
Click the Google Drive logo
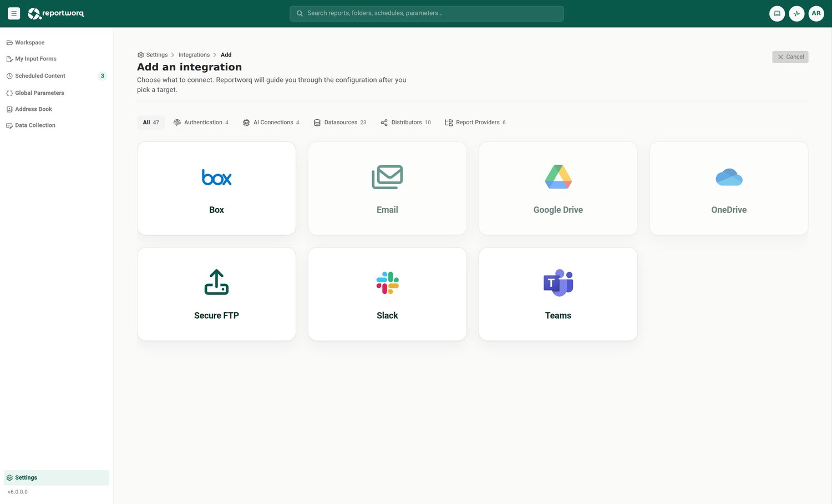tap(558, 177)
